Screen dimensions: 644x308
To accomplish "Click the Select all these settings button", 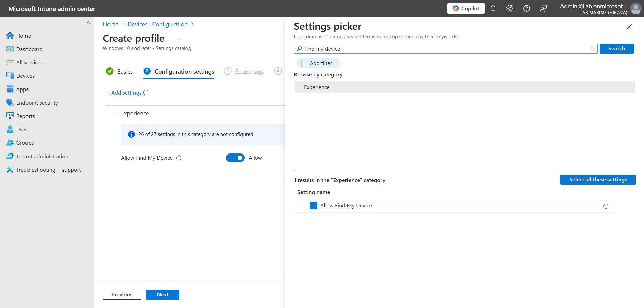I will [598, 180].
